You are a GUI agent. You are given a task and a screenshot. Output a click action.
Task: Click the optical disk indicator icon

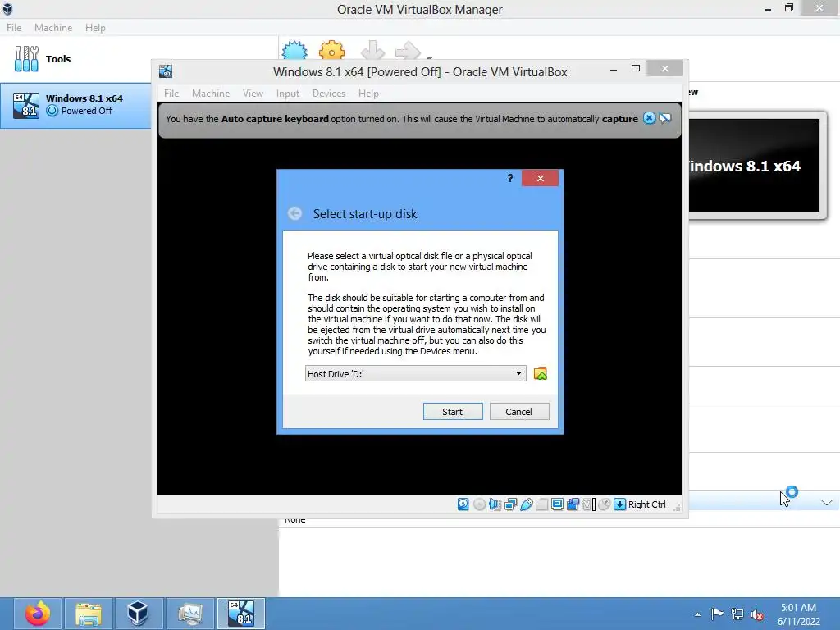pyautogui.click(x=479, y=504)
